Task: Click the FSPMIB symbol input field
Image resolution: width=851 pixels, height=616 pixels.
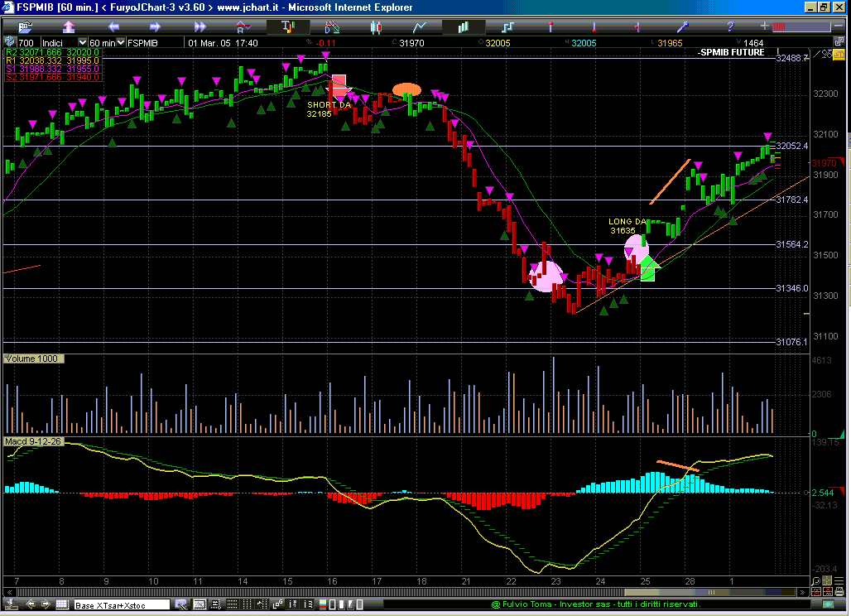Action: [x=154, y=42]
